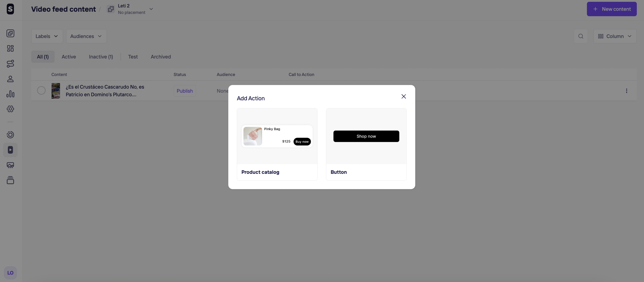Image resolution: width=644 pixels, height=282 pixels.
Task: Click the video thumbnail in content row
Action: [56, 91]
